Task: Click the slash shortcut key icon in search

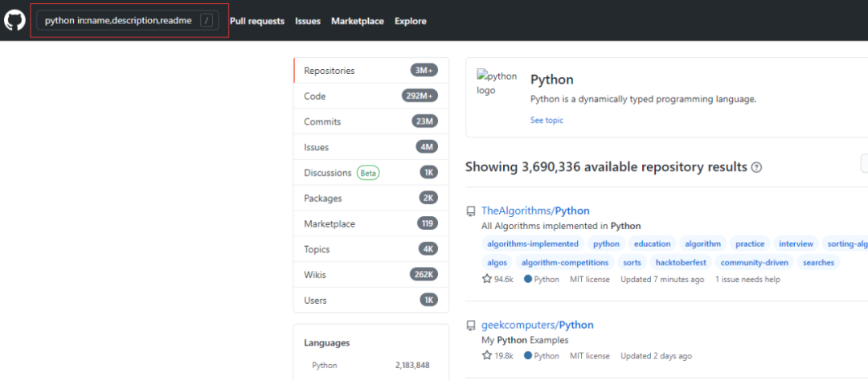Action: pos(207,20)
